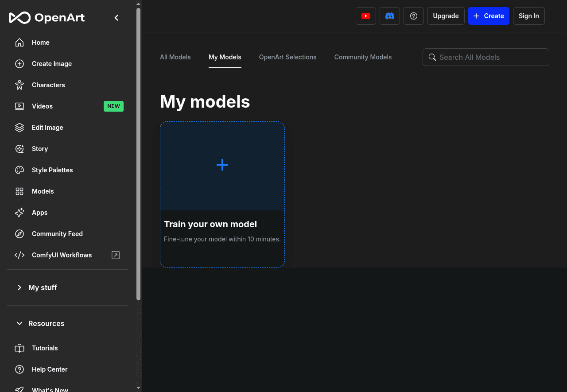Expand the My stuff section
567x392 pixels.
point(43,287)
